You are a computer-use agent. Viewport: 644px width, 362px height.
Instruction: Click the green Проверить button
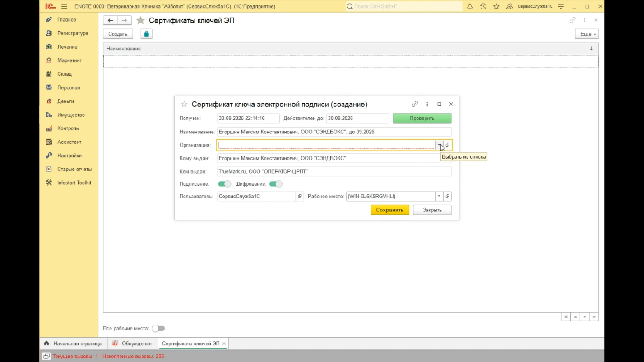coord(422,118)
